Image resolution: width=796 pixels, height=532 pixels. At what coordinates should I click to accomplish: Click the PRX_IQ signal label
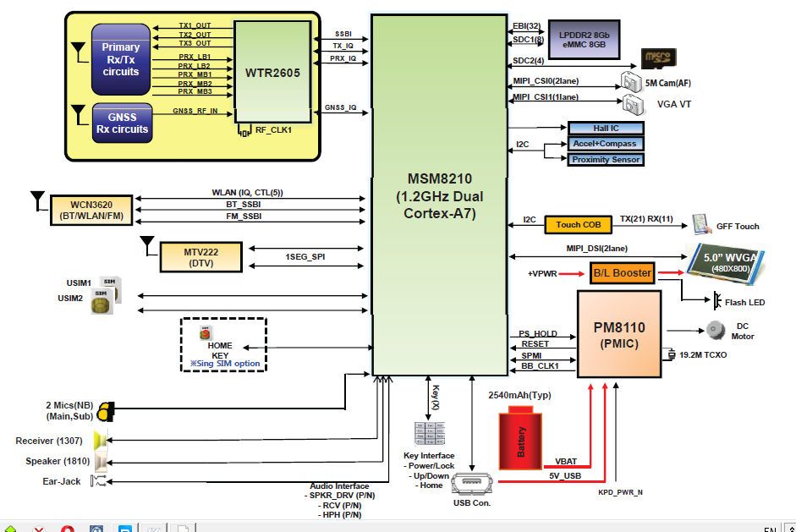click(343, 58)
